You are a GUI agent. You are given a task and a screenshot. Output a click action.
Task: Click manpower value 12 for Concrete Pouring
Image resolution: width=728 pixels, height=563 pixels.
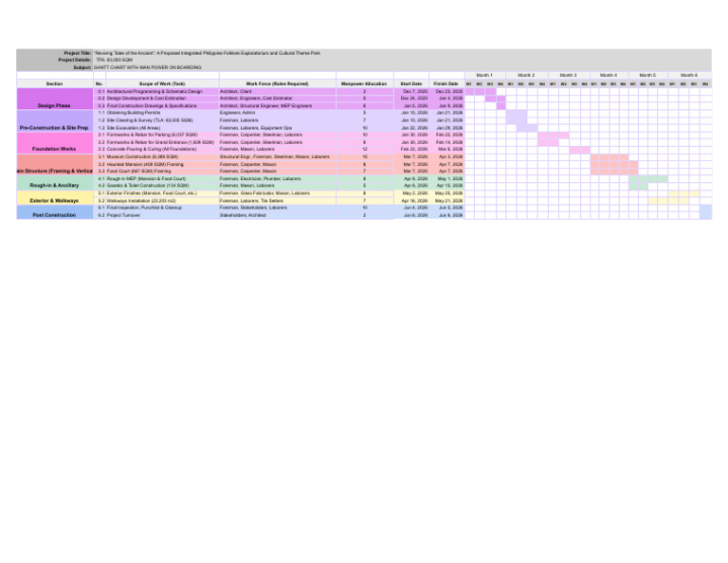(365, 149)
